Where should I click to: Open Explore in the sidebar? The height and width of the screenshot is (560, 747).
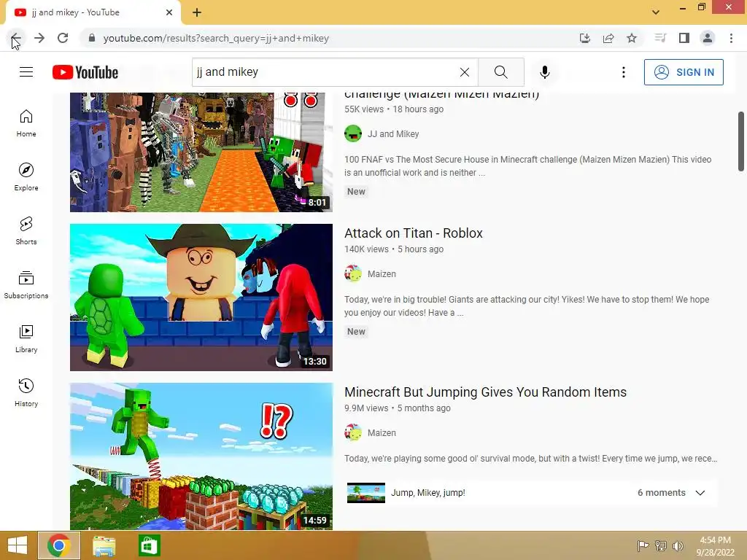pos(26,177)
